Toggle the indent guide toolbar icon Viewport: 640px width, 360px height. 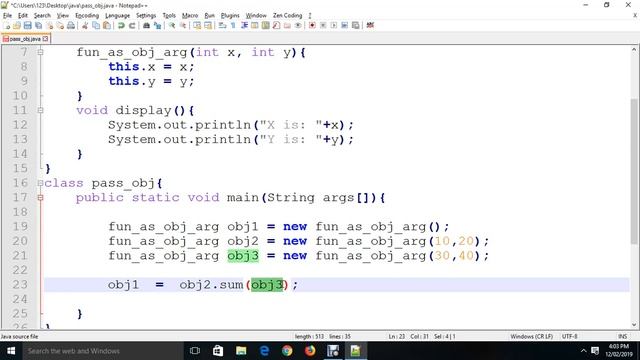(x=244, y=25)
